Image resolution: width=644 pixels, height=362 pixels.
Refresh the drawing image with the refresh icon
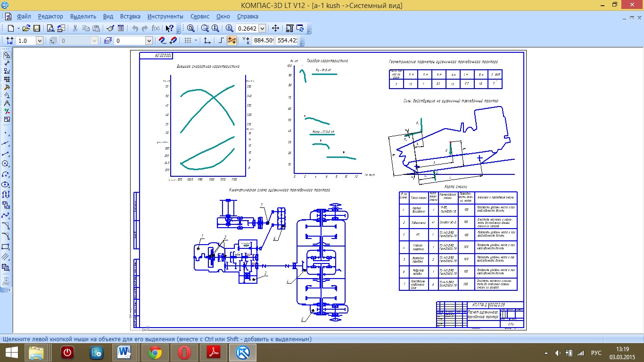pyautogui.click(x=300, y=28)
